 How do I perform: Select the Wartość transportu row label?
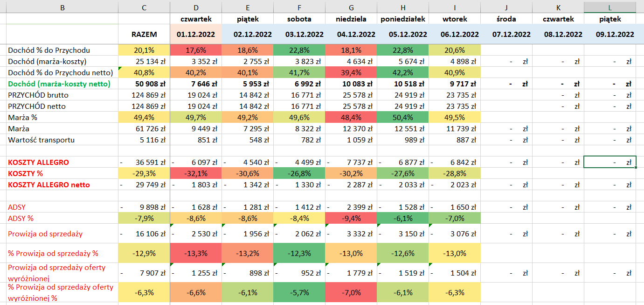41,140
